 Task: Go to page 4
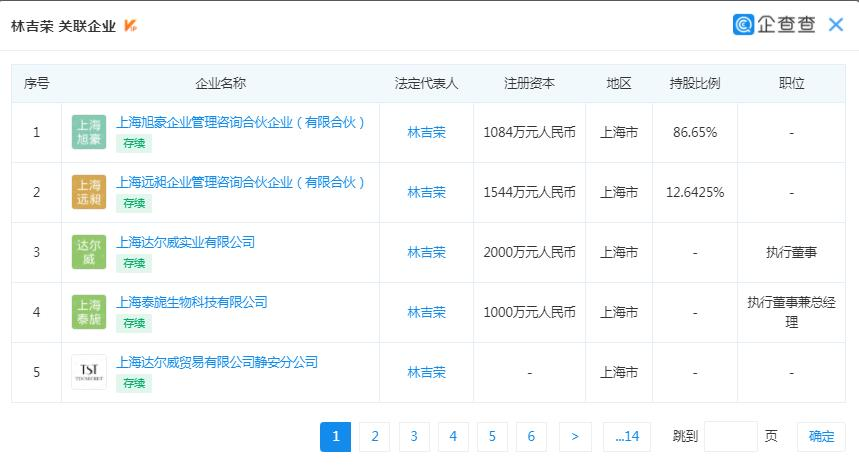click(453, 437)
